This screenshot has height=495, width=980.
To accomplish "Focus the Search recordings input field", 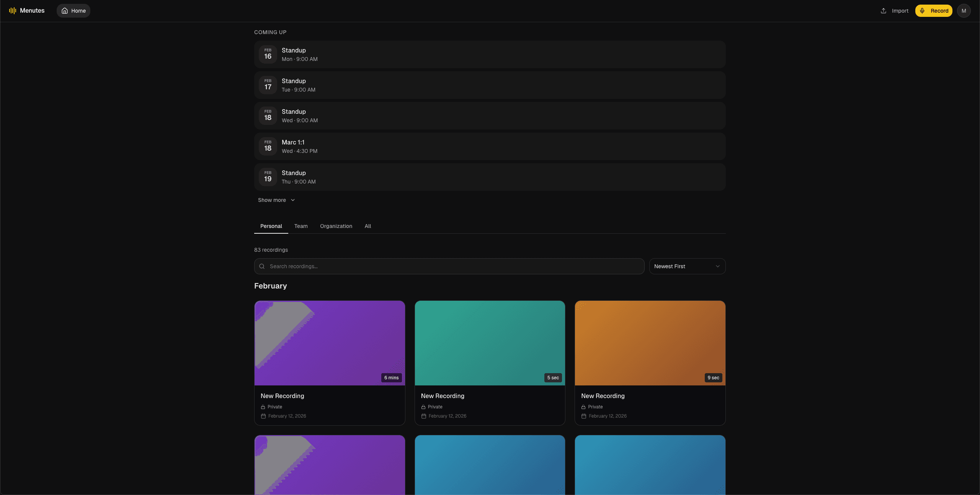I will [452, 266].
